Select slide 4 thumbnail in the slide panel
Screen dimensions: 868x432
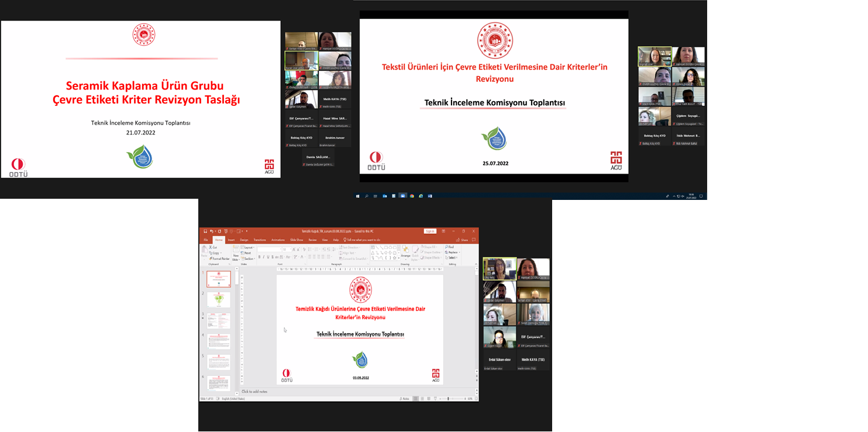tap(219, 341)
